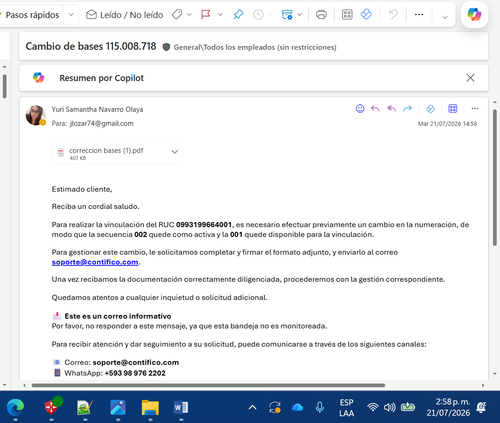Open the Photos app from taskbar
500x423 pixels.
[x=118, y=407]
